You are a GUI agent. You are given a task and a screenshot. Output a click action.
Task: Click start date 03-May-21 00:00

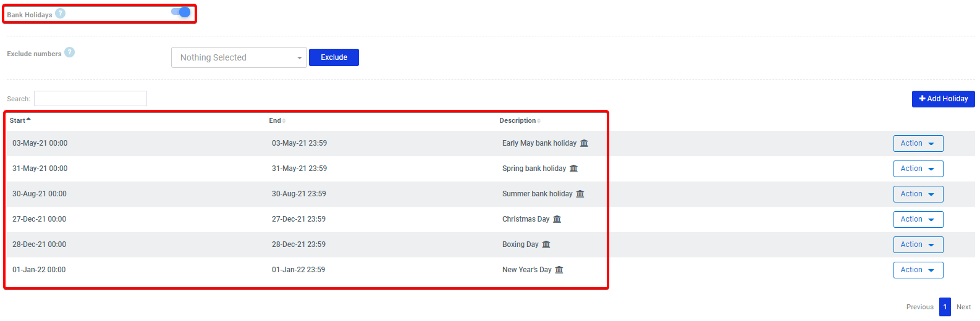coord(40,143)
